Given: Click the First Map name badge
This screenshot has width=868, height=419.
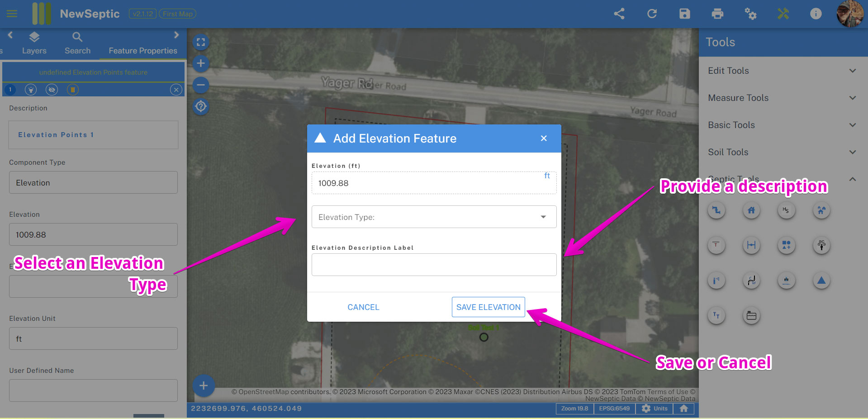Looking at the screenshot, I should point(178,14).
